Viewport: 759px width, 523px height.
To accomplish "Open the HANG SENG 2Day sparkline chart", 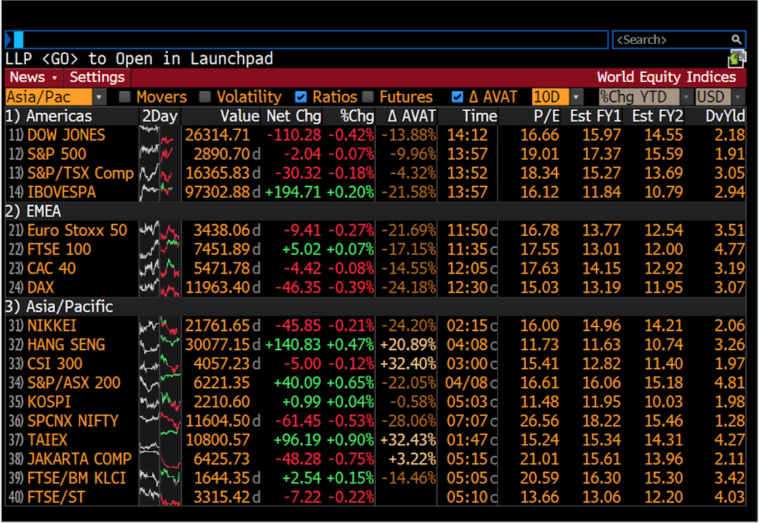I will coord(160,345).
